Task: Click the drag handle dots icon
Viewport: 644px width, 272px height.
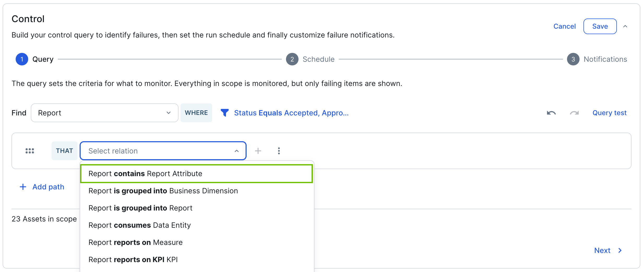Action: tap(30, 151)
